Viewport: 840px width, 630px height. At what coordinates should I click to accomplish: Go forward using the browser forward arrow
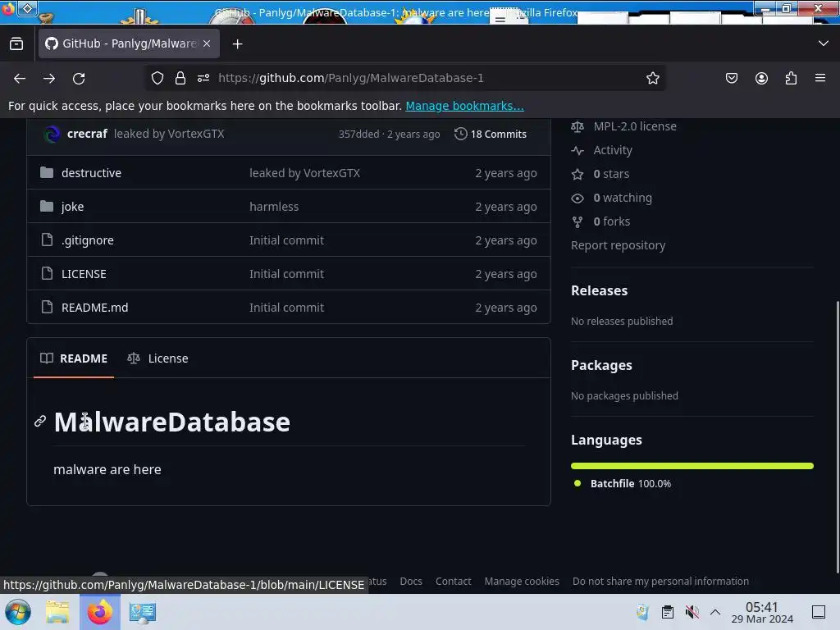49,78
